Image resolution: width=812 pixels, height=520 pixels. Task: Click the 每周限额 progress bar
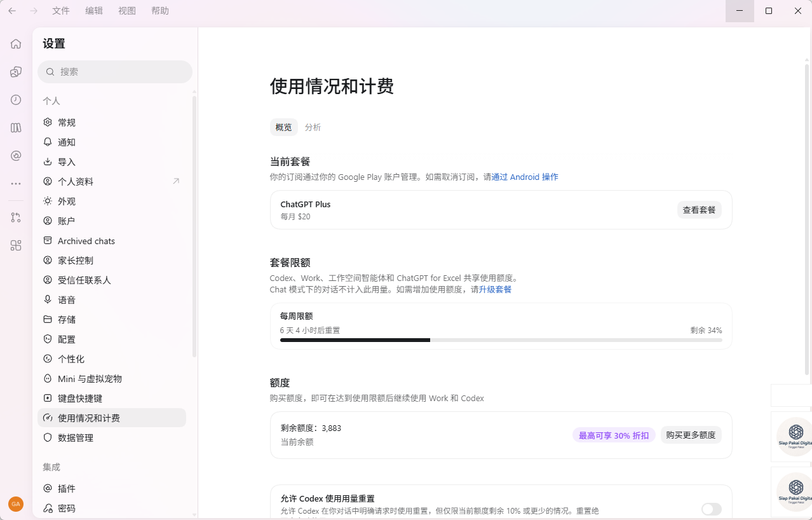tap(501, 340)
